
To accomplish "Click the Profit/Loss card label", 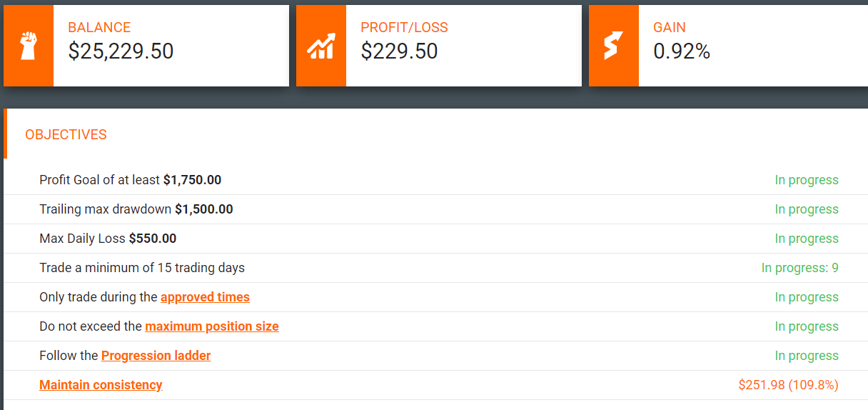I will (x=404, y=28).
